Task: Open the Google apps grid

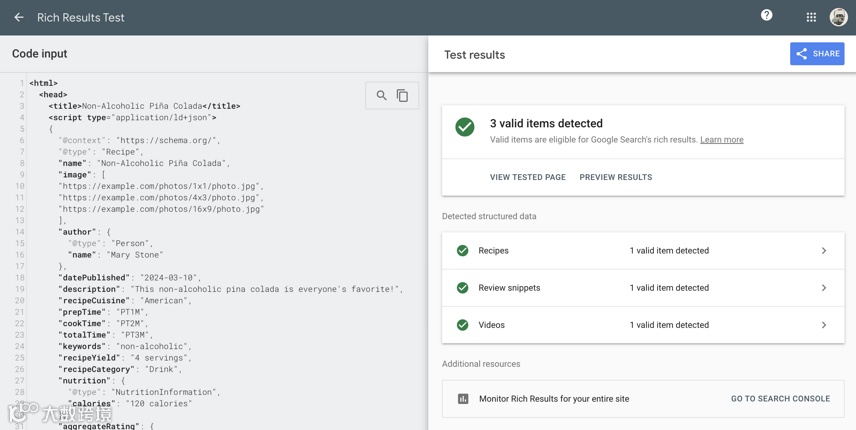Action: [811, 17]
